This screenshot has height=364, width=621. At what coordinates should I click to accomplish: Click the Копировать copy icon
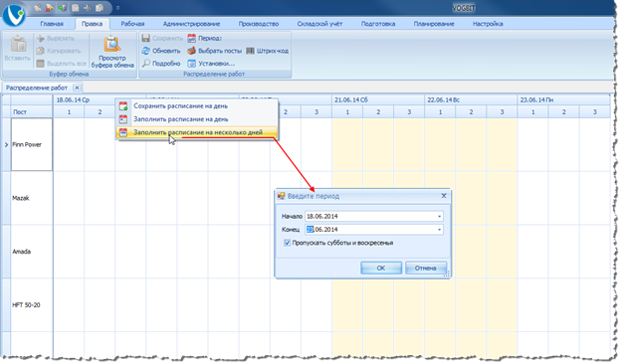(x=40, y=51)
